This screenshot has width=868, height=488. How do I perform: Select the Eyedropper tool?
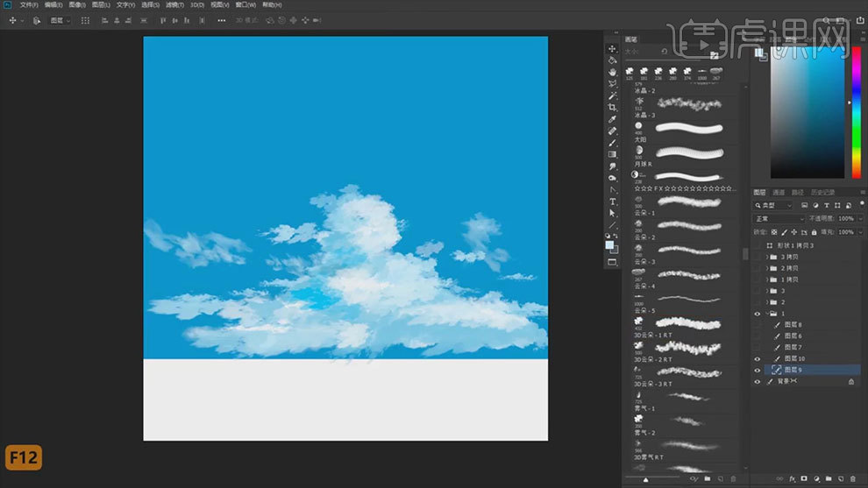click(612, 119)
